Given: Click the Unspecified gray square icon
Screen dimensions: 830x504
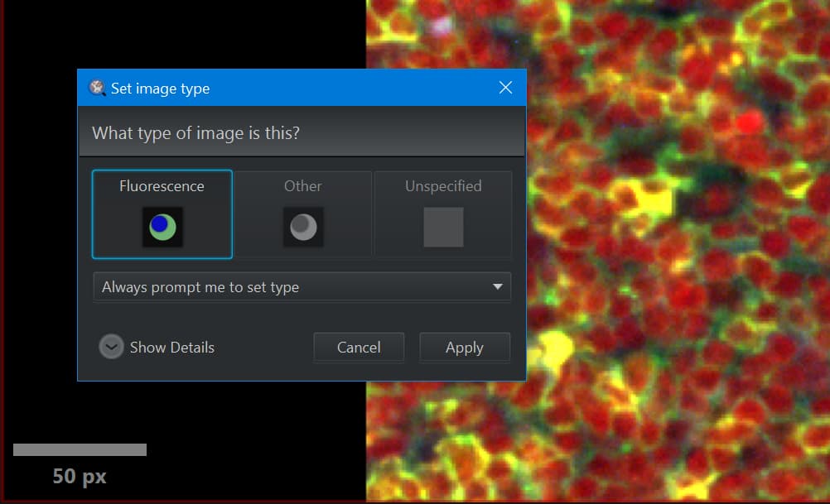Looking at the screenshot, I should click(442, 226).
